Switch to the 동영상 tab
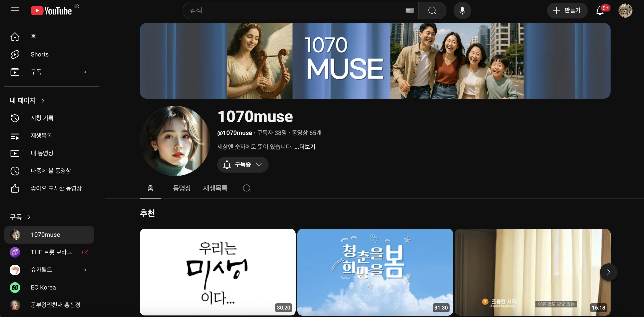644x317 pixels. click(x=182, y=188)
